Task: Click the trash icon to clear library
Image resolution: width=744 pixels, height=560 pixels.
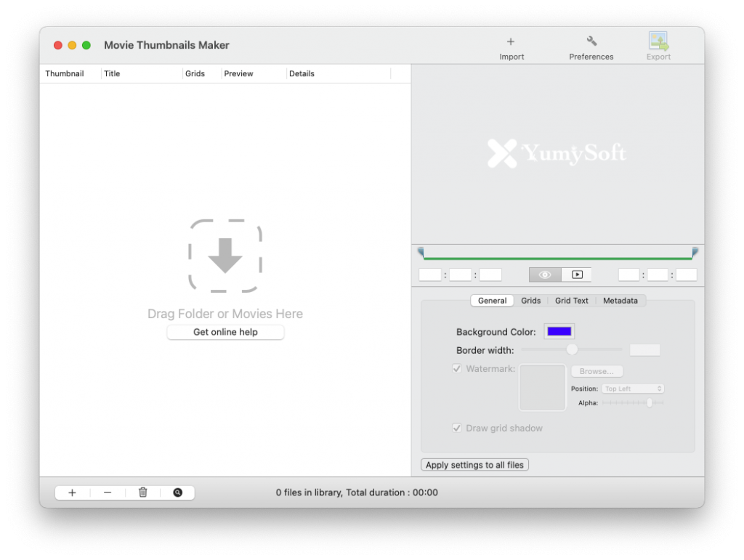Action: tap(143, 492)
